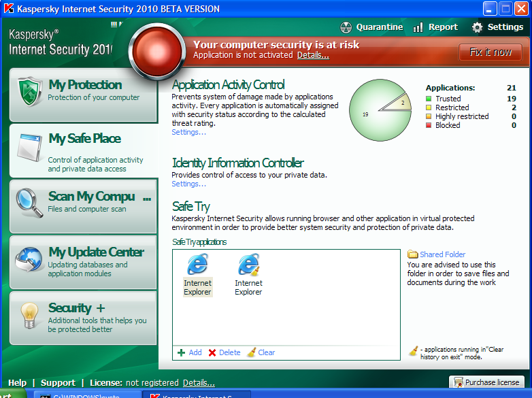Click the Purchase license button

point(487,382)
